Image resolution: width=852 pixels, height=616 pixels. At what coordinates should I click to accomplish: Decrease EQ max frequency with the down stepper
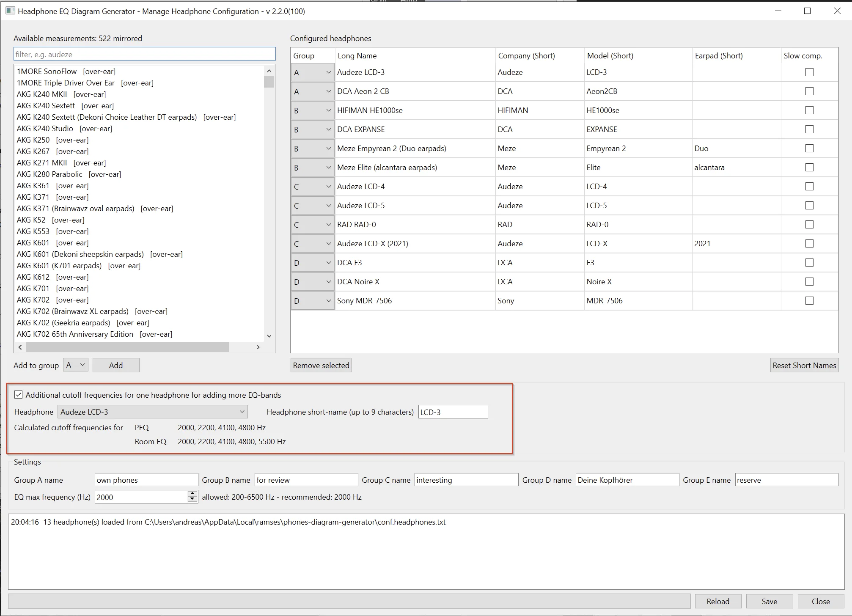192,500
